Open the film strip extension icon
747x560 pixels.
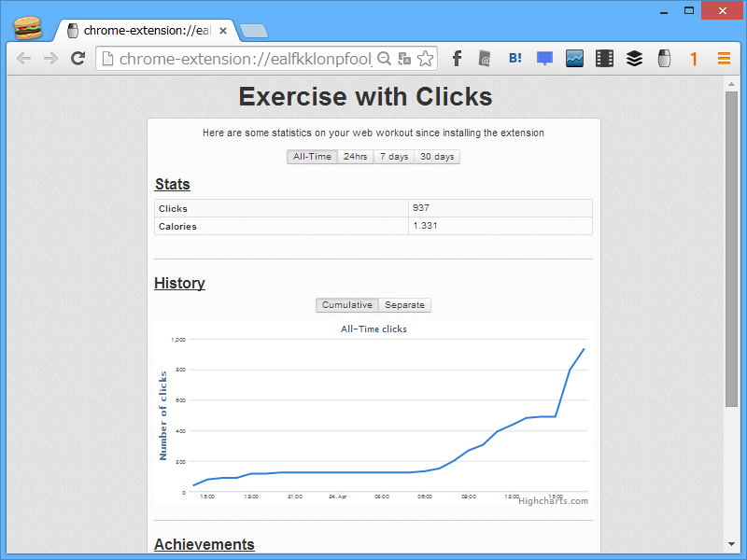604,59
